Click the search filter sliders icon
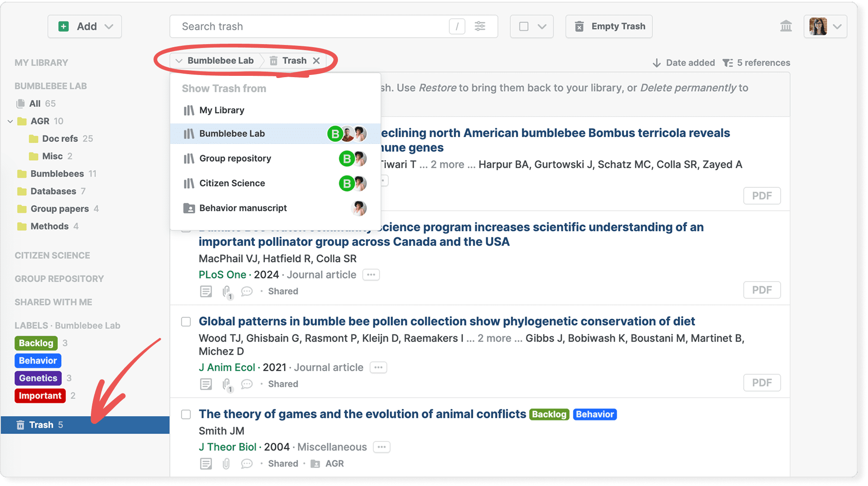Viewport: 868px width, 486px height. pos(480,26)
